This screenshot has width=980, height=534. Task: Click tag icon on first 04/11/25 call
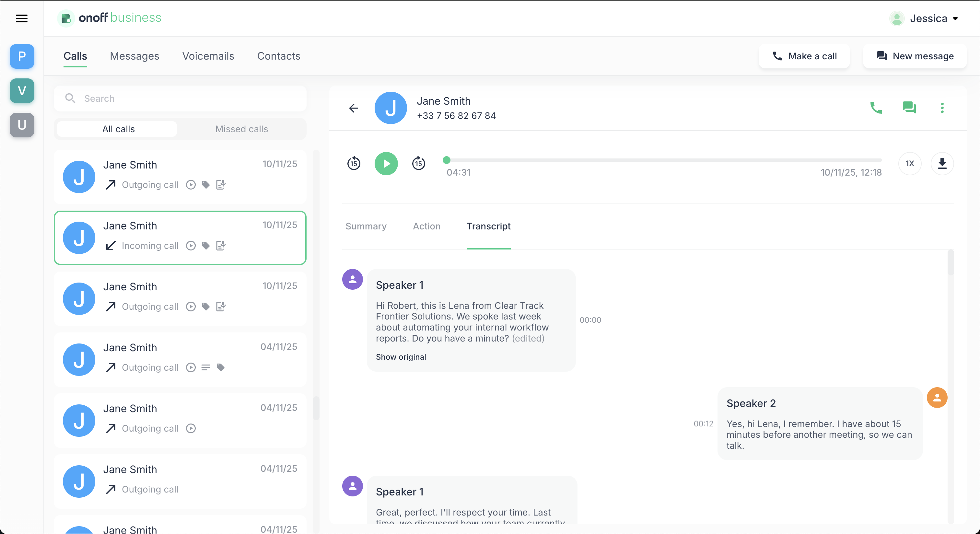click(x=221, y=367)
